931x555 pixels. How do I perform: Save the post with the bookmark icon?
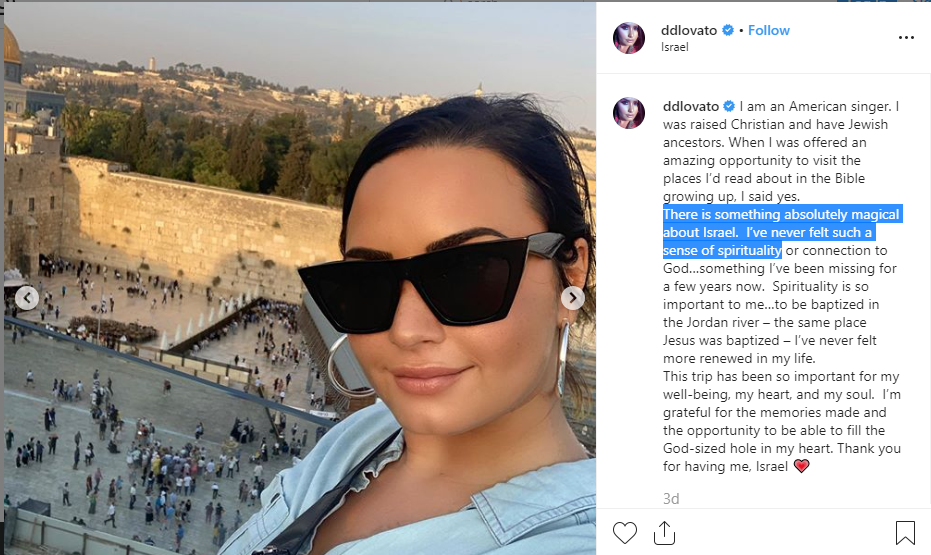click(x=905, y=532)
